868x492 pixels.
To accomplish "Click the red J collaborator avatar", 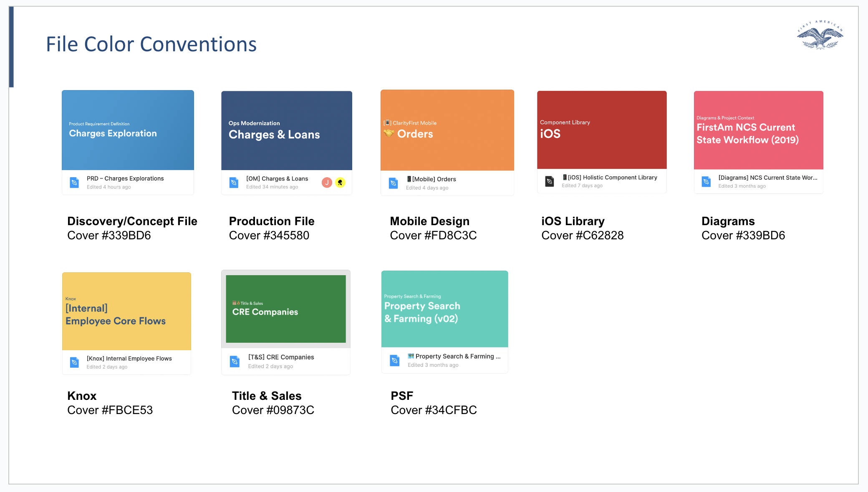I will [x=327, y=183].
